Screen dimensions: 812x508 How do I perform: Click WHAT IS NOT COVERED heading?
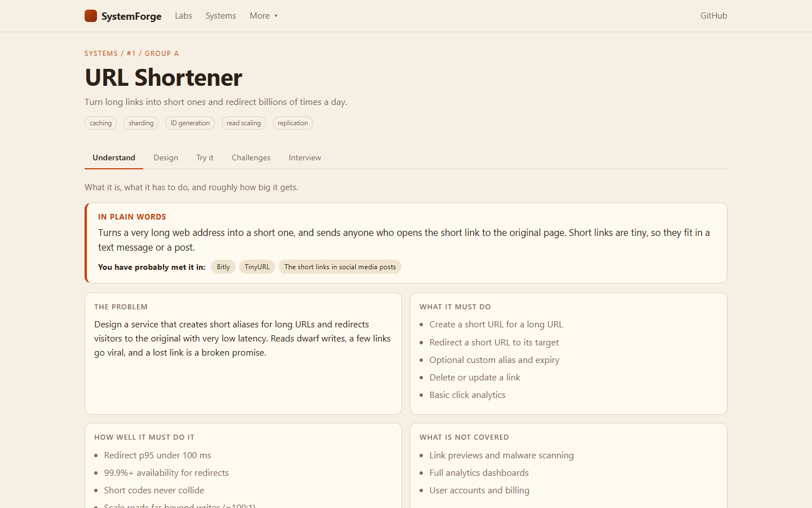(x=464, y=437)
